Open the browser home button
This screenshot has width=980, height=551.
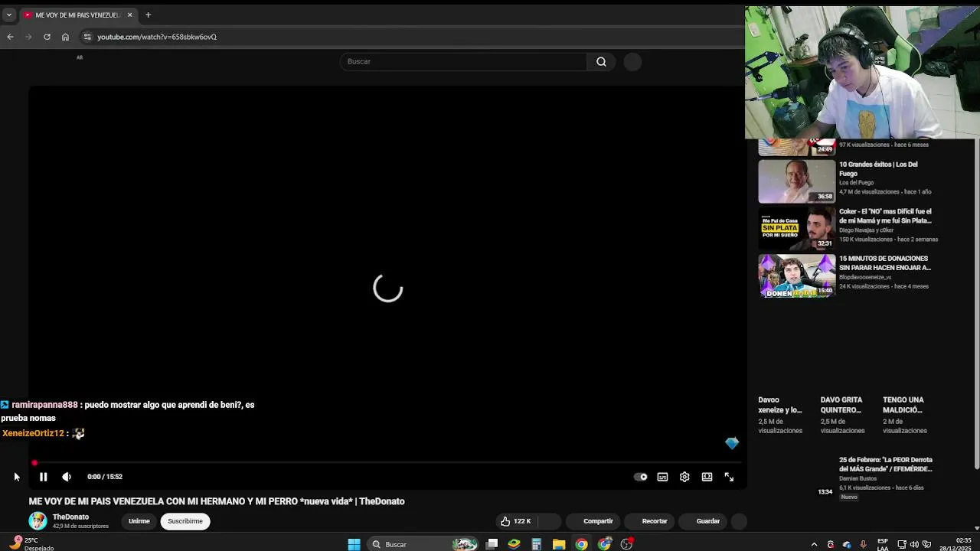coord(65,37)
